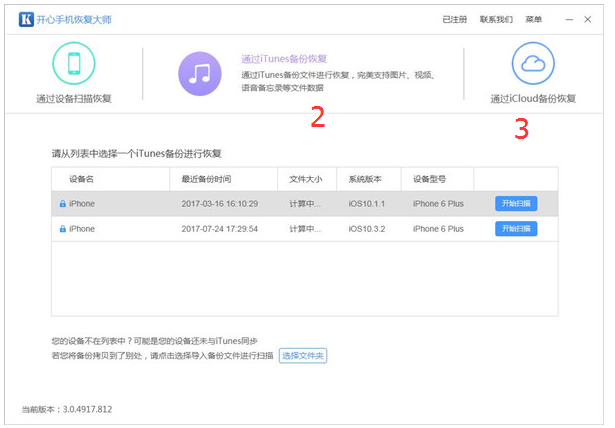Start scan for the iOS10.1.1 backup
The image size is (615, 428).
coord(516,204)
